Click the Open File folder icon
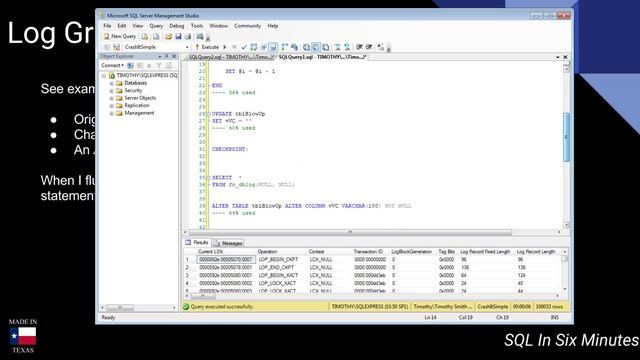Image resolution: width=640 pixels, height=360 pixels. pyautogui.click(x=168, y=36)
